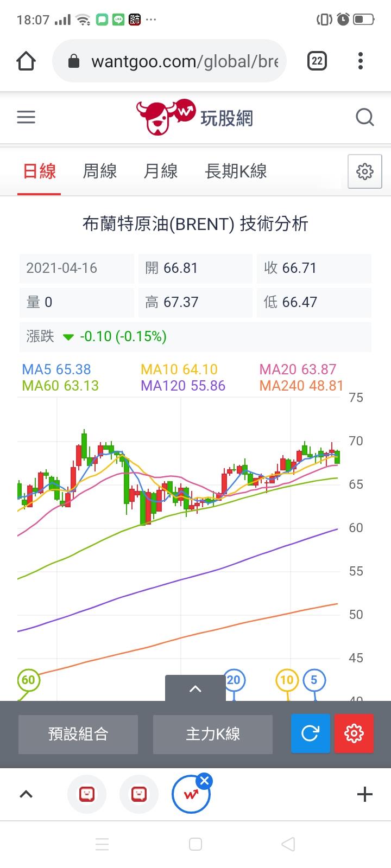Viewport: 391px width, 868px height.
Task: Add a new tab with plus icon
Action: [364, 794]
